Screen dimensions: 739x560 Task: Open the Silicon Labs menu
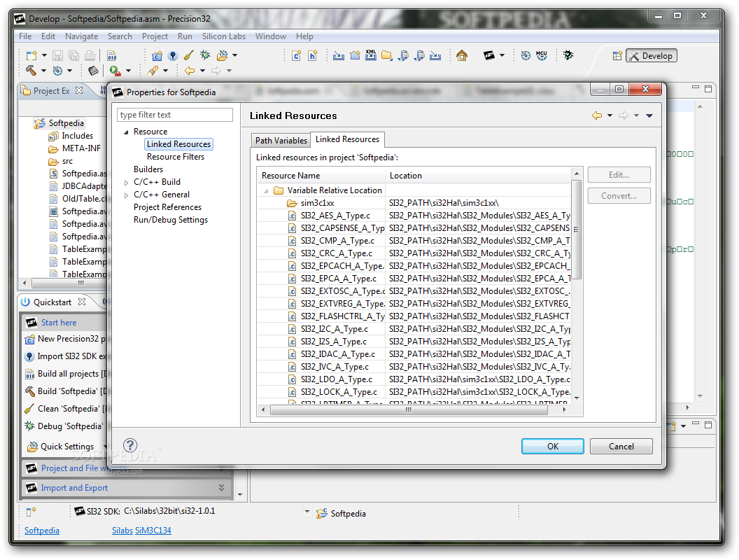point(224,36)
